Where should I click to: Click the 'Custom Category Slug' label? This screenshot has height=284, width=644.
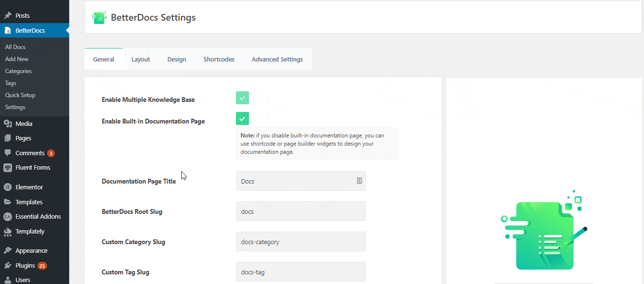coord(134,242)
